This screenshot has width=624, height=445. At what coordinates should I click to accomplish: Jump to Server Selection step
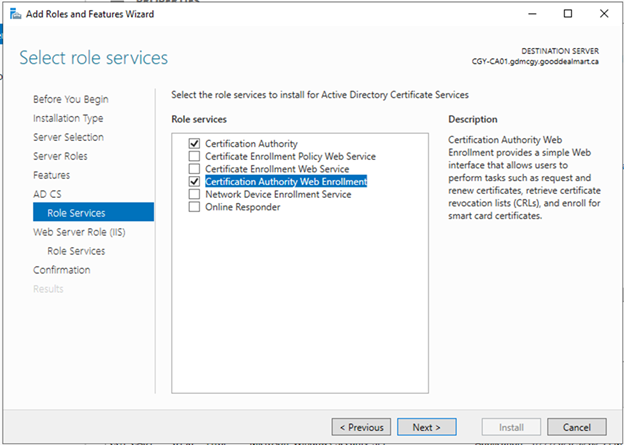pos(68,137)
